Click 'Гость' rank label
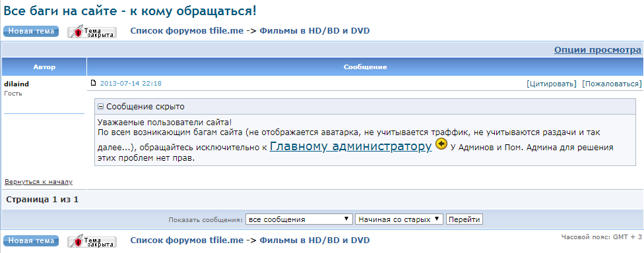 tap(13, 94)
